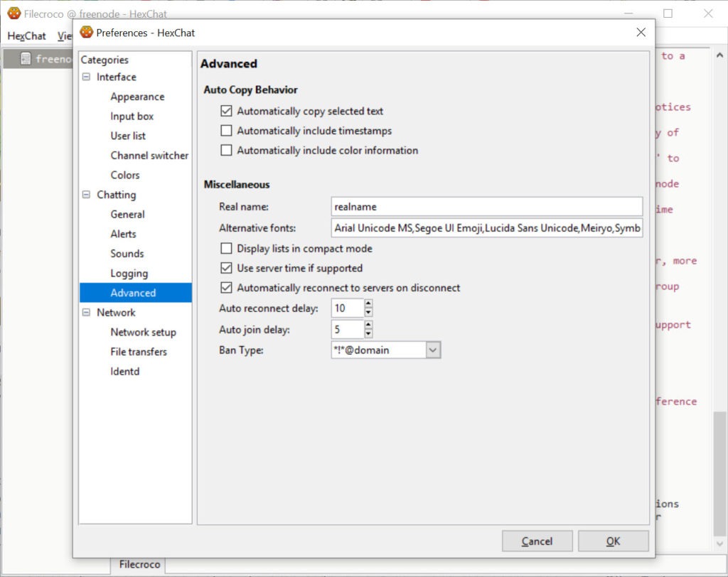Go to Logging settings
Screen dimensions: 728x577
click(129, 274)
